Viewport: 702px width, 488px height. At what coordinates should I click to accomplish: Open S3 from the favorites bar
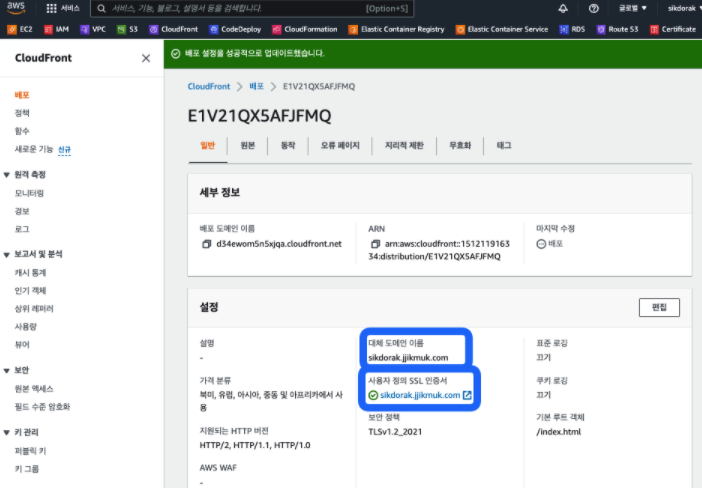[127, 30]
